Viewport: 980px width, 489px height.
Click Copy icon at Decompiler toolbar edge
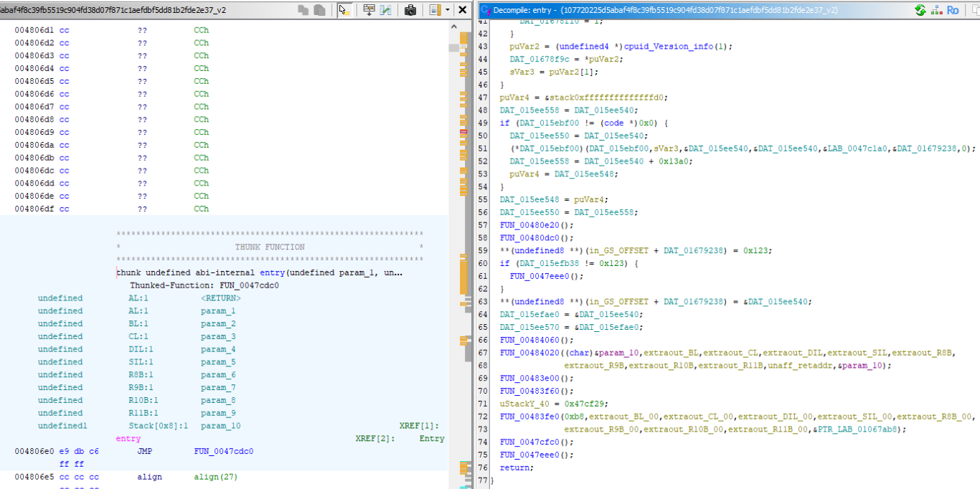[x=974, y=10]
